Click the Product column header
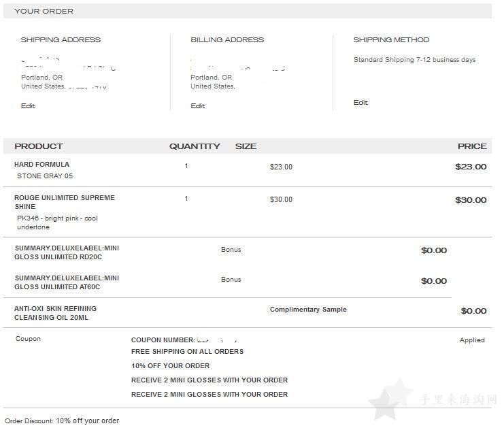This screenshot has height=428, width=504. point(39,146)
